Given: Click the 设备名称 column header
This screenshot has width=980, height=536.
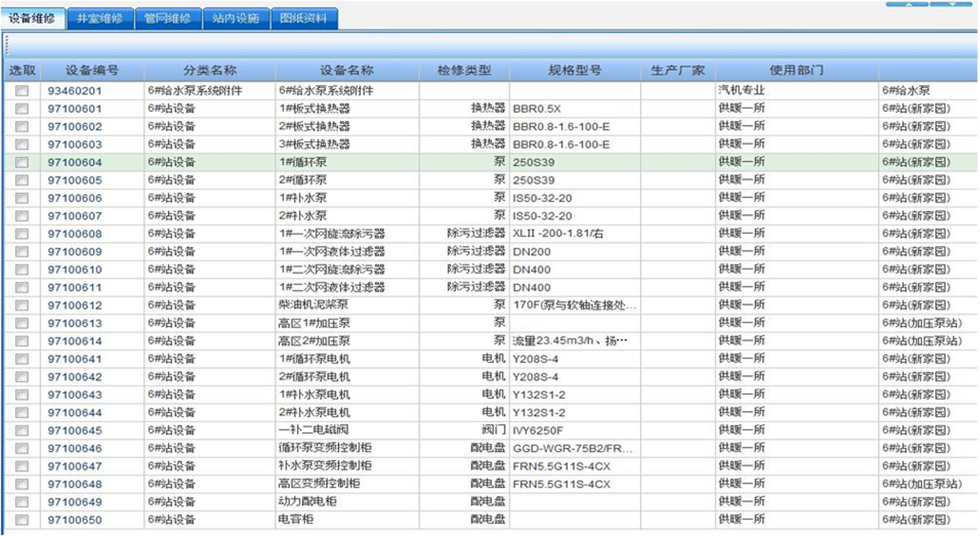Looking at the screenshot, I should pyautogui.click(x=347, y=70).
